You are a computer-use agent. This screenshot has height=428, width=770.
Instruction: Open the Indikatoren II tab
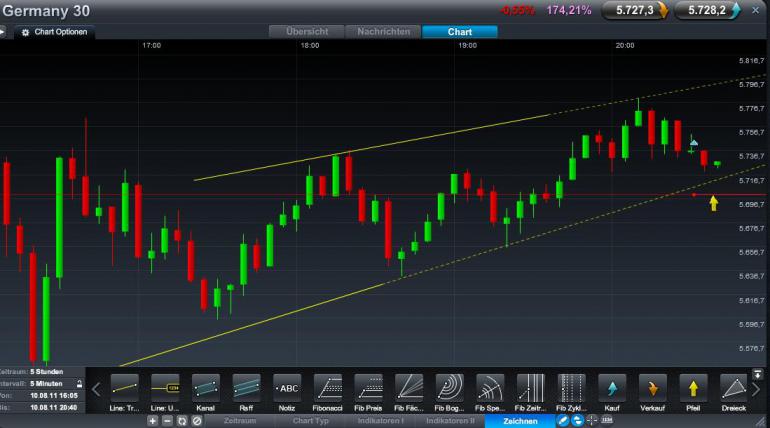pos(450,421)
